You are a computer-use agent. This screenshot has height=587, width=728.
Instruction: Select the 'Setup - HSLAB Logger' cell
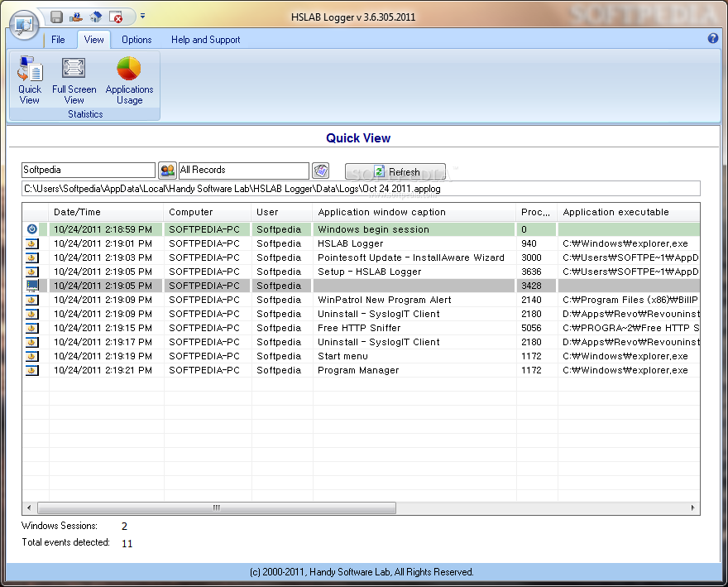(x=414, y=272)
